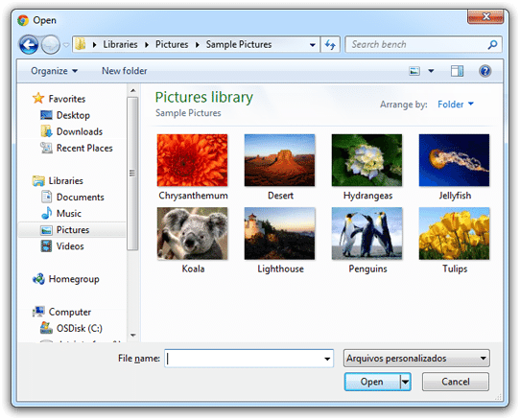
Task: Open the Videos library
Action: coord(70,246)
